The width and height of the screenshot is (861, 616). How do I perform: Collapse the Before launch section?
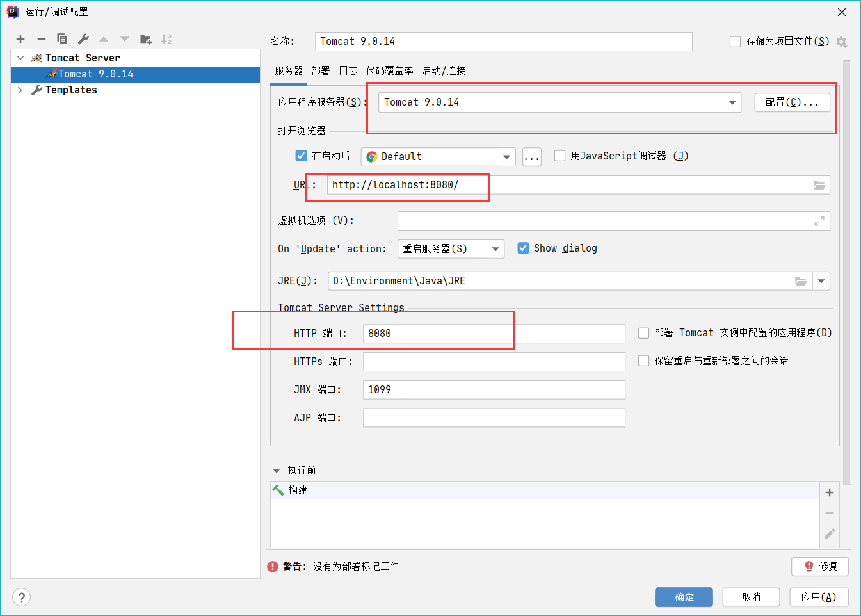coord(277,471)
